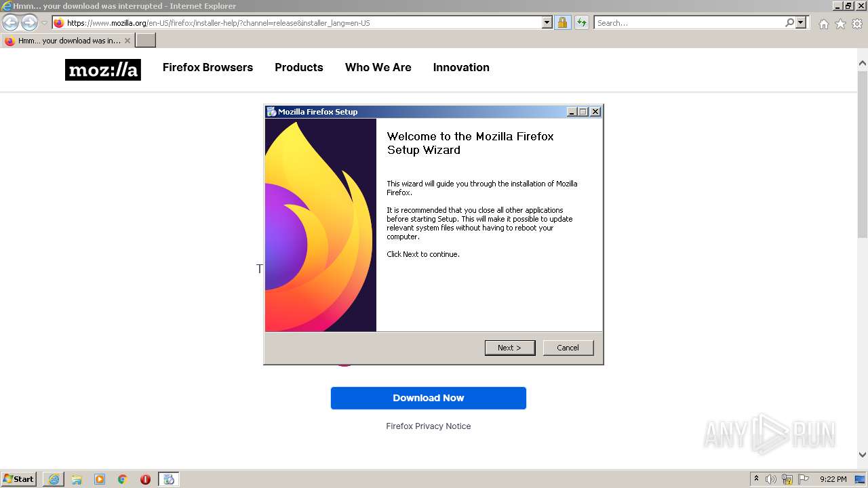Refresh the page with the reload icon
The height and width of the screenshot is (488, 868).
click(581, 23)
